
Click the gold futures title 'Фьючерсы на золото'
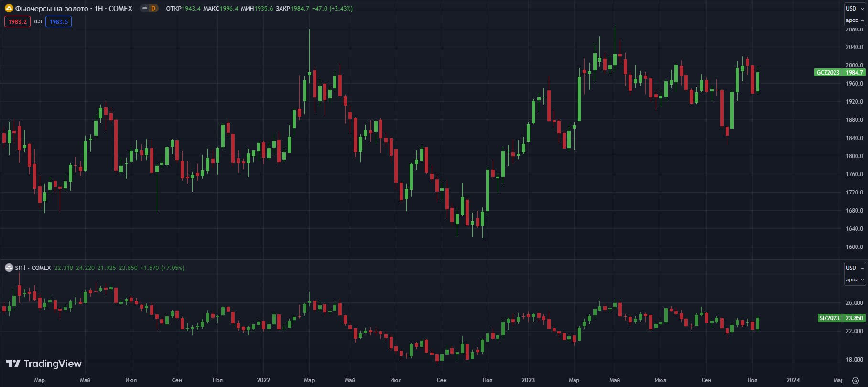52,8
